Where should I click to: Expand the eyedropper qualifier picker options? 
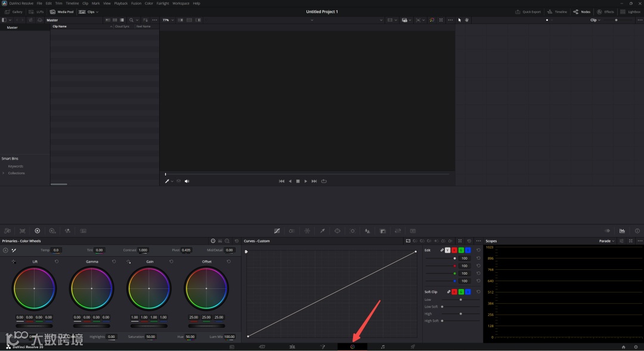(x=172, y=181)
